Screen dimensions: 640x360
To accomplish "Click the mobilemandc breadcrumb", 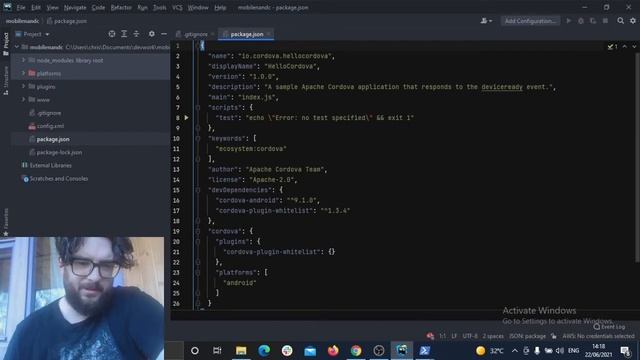I will [x=22, y=21].
